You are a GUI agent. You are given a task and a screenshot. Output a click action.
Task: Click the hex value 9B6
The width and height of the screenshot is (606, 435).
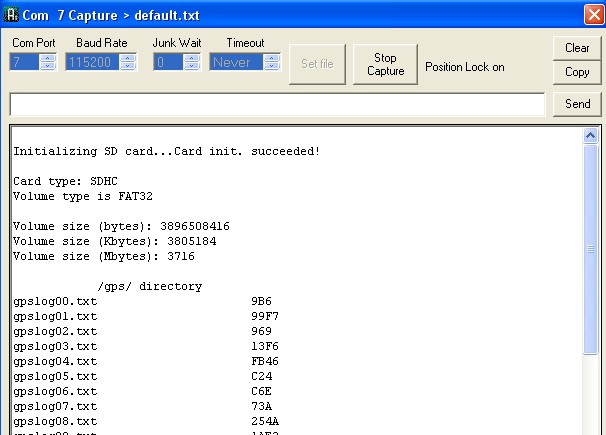261,301
